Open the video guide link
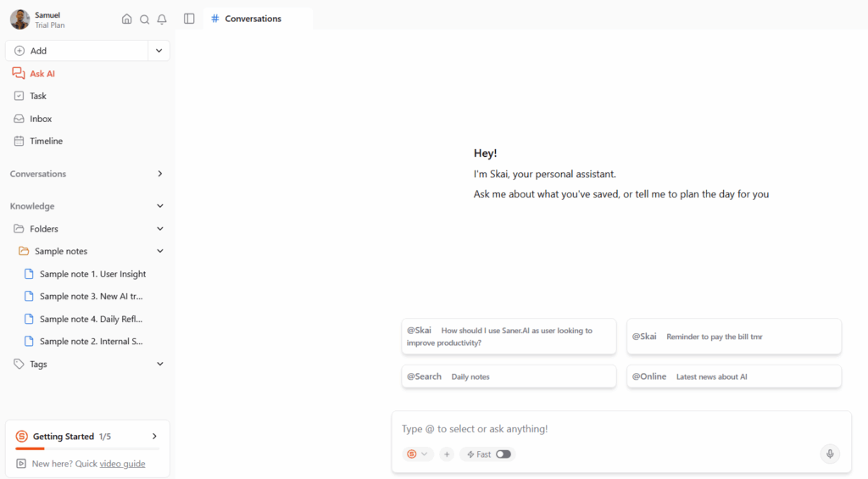 pos(122,464)
